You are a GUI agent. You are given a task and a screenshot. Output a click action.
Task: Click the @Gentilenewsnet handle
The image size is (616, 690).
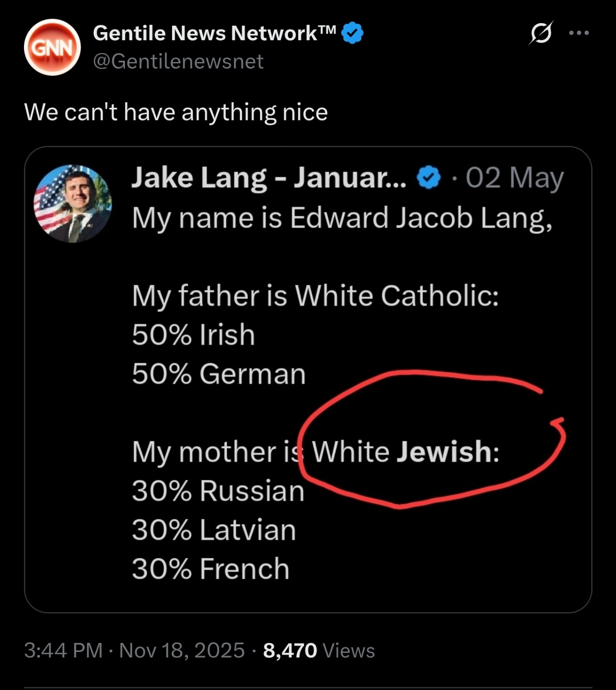pos(178,61)
